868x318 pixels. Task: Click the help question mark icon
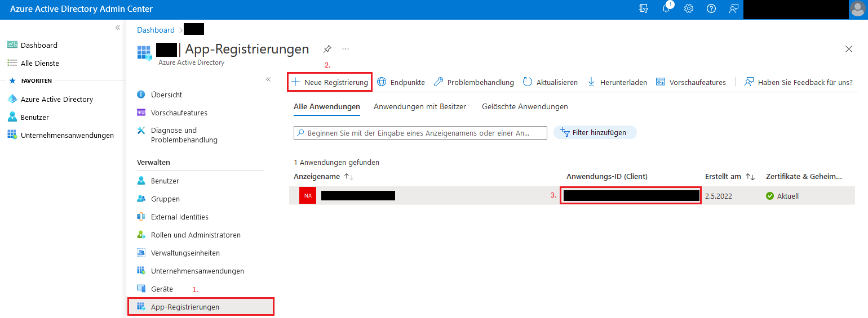tap(711, 9)
